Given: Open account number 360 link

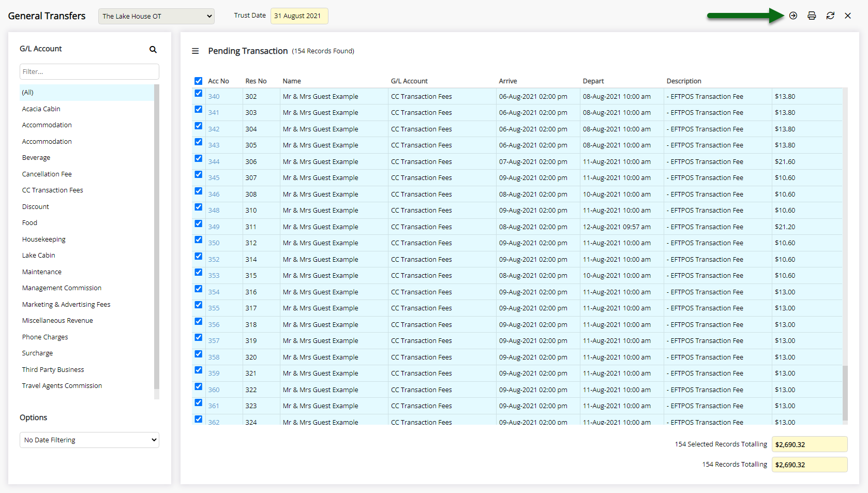Looking at the screenshot, I should point(214,390).
